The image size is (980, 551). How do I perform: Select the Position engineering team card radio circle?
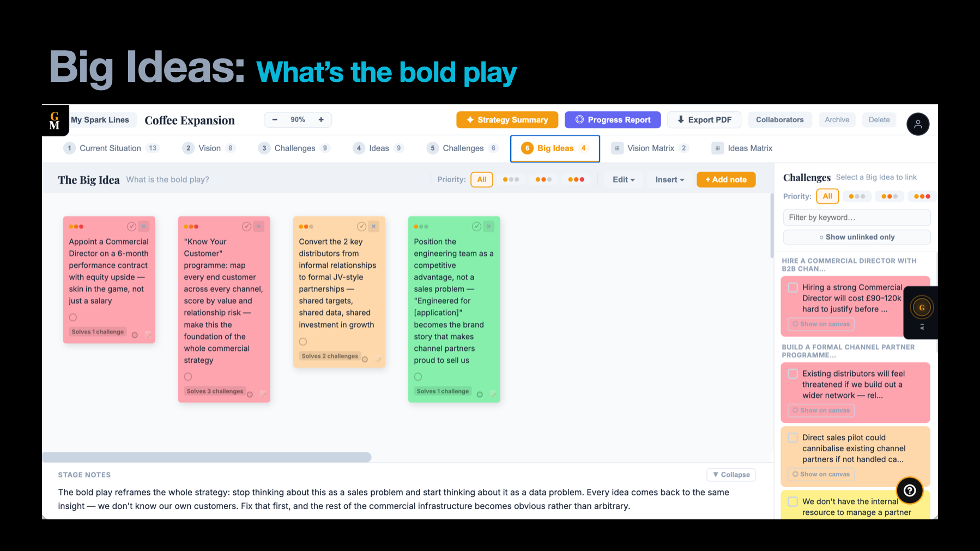click(x=418, y=377)
